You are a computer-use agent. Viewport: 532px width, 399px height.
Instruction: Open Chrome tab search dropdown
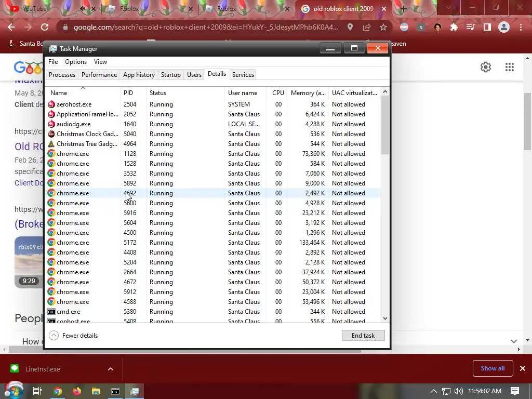(x=448, y=7)
